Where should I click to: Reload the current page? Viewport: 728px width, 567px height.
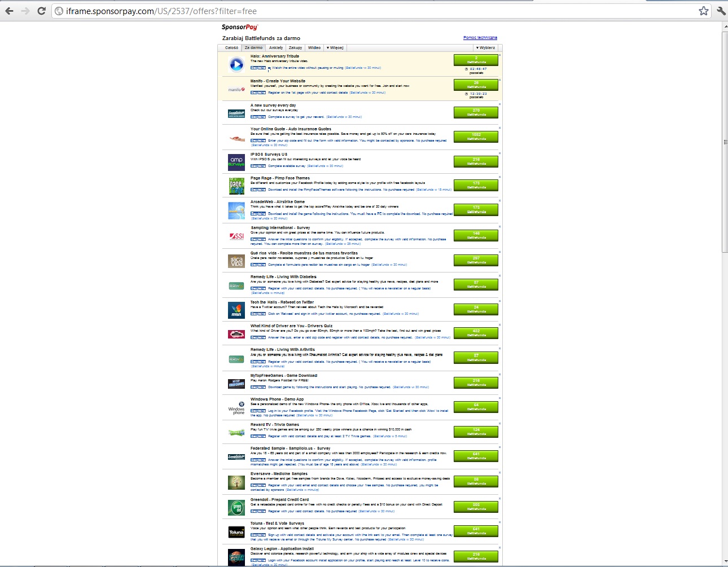point(41,11)
